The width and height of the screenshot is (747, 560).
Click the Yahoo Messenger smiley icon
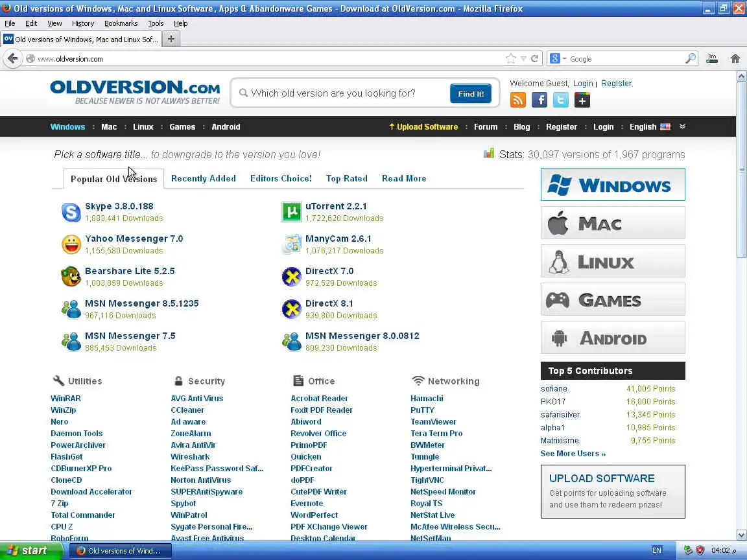(71, 245)
